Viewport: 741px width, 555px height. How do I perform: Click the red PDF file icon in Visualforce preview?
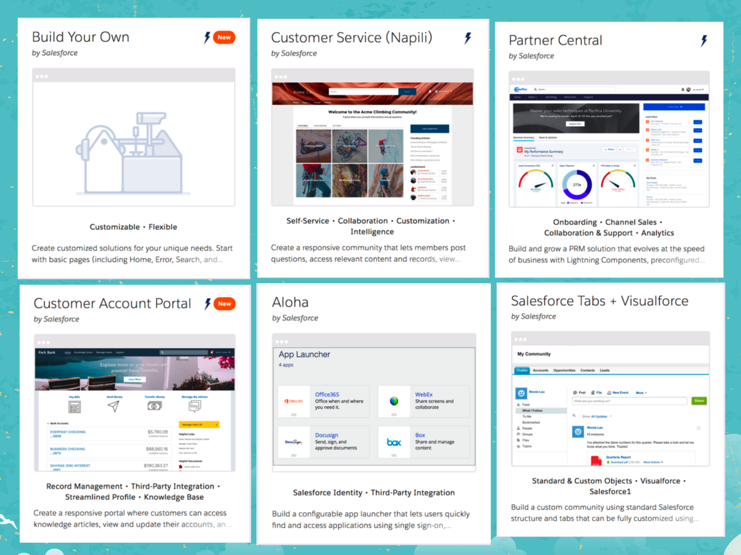pyautogui.click(x=596, y=460)
